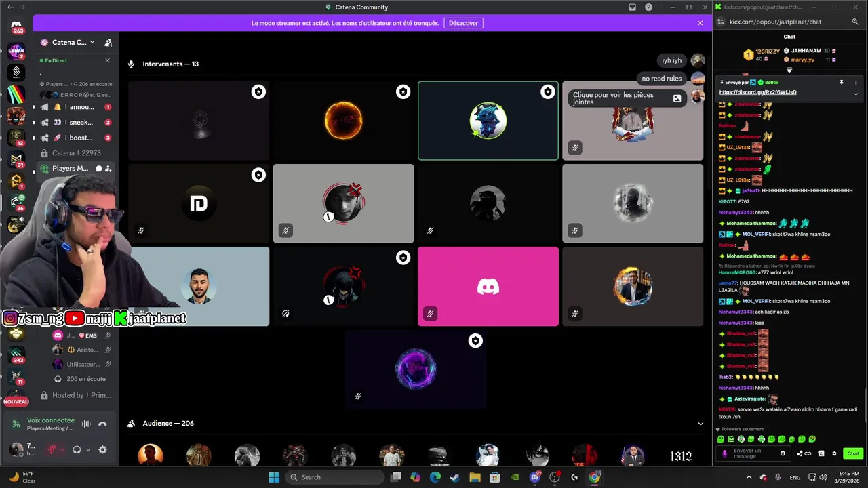
Task: Click 206 en écoute listeners entry
Action: click(x=81, y=379)
